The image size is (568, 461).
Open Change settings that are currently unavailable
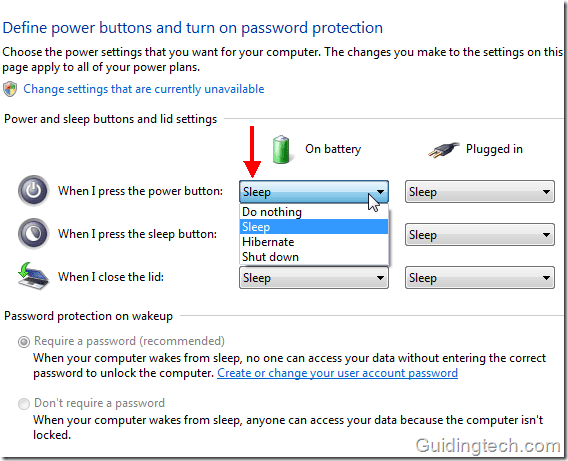click(x=144, y=89)
